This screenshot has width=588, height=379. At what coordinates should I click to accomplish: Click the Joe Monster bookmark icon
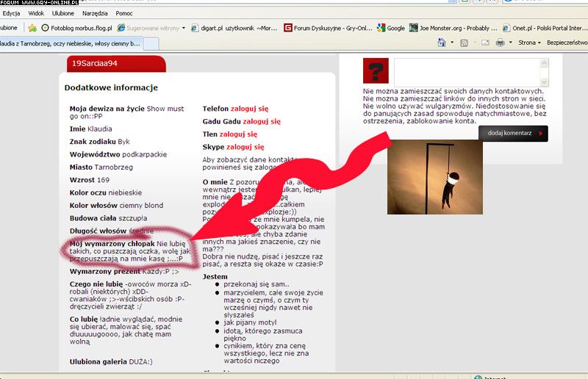tap(413, 28)
